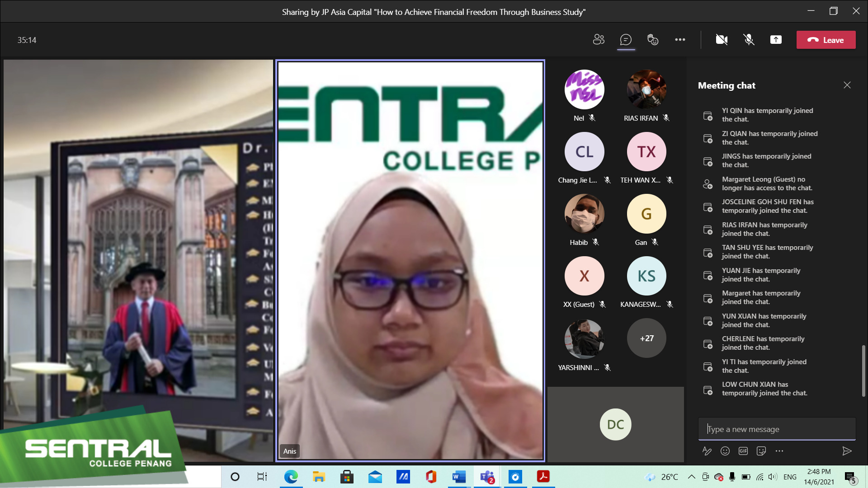Click the KS avatar for KANAGESW
This screenshot has height=488, width=868.
click(x=646, y=276)
